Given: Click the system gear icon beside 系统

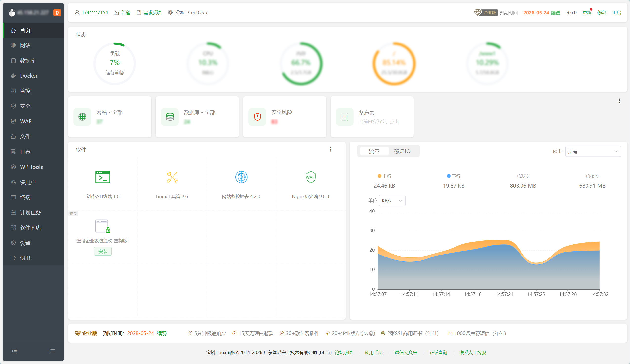Looking at the screenshot, I should point(170,13).
